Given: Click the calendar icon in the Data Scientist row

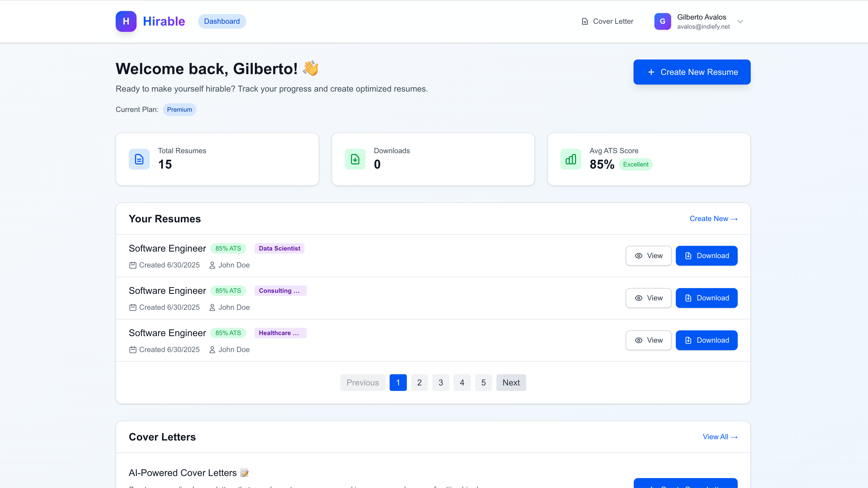Looking at the screenshot, I should 133,265.
